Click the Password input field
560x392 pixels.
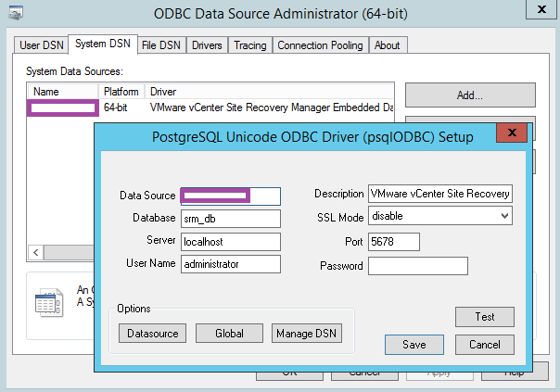coord(418,266)
